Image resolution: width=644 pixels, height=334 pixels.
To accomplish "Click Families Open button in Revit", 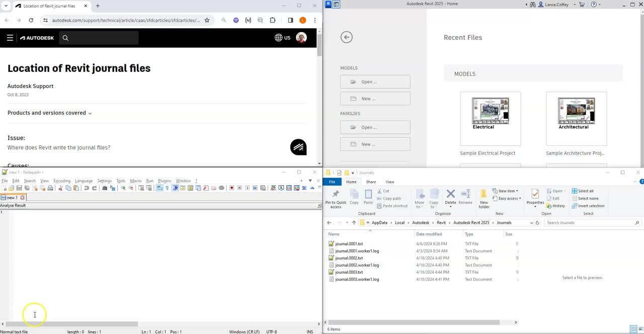I will point(375,127).
